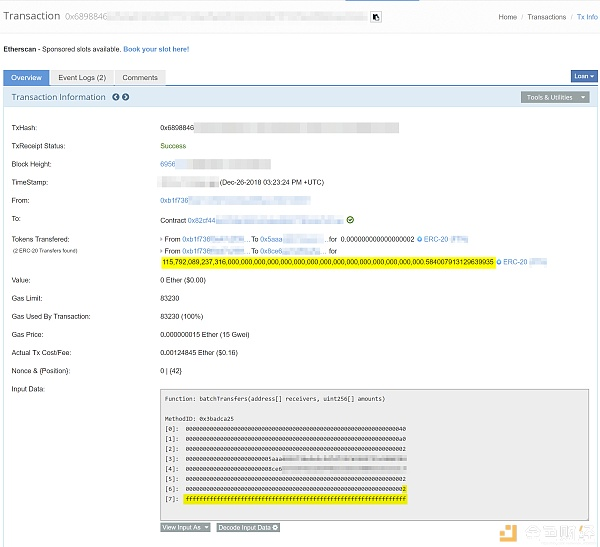Switch to the Overview tab
Screen dimensions: 600x547
click(x=26, y=78)
